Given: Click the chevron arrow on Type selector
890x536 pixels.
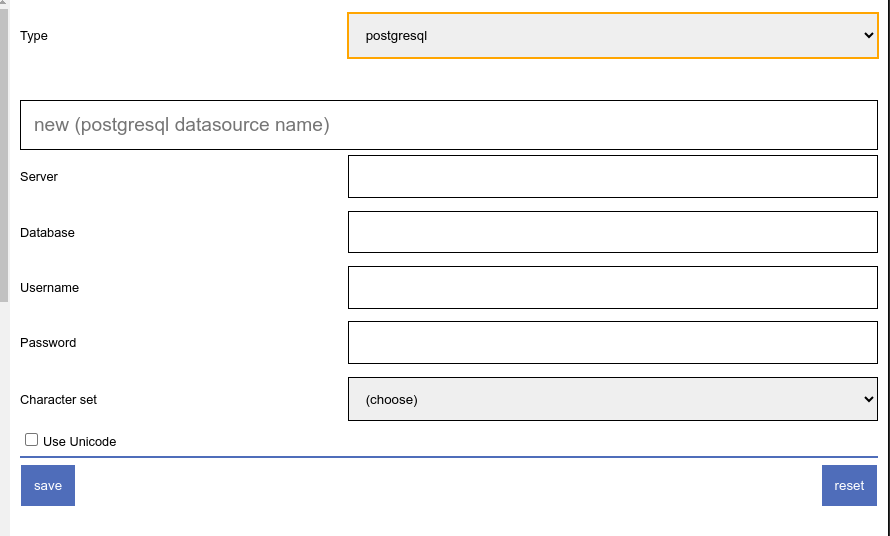Looking at the screenshot, I should pos(867,36).
